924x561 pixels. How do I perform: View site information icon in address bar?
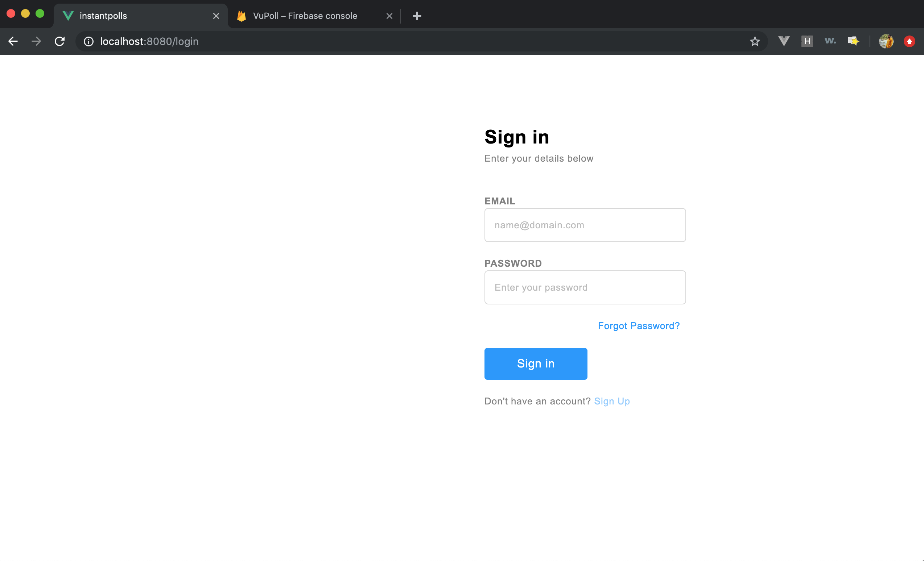[x=88, y=41]
